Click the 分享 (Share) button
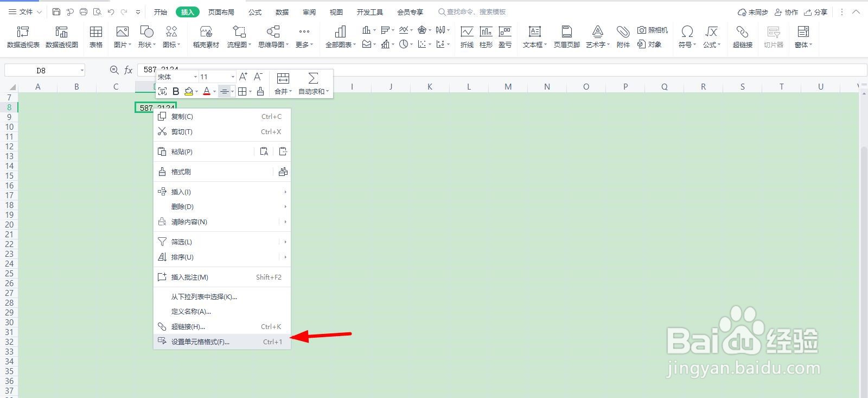868x398 pixels. [816, 11]
